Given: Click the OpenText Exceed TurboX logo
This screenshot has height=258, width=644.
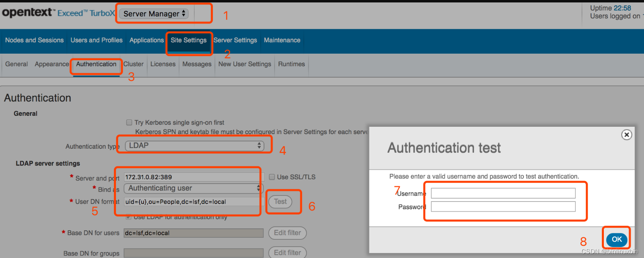Looking at the screenshot, I should pos(58,13).
